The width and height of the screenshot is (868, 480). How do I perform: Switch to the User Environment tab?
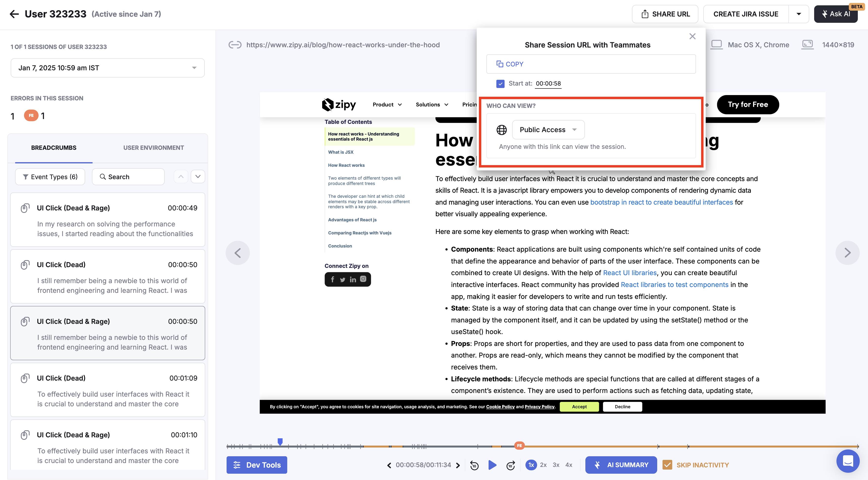point(153,148)
